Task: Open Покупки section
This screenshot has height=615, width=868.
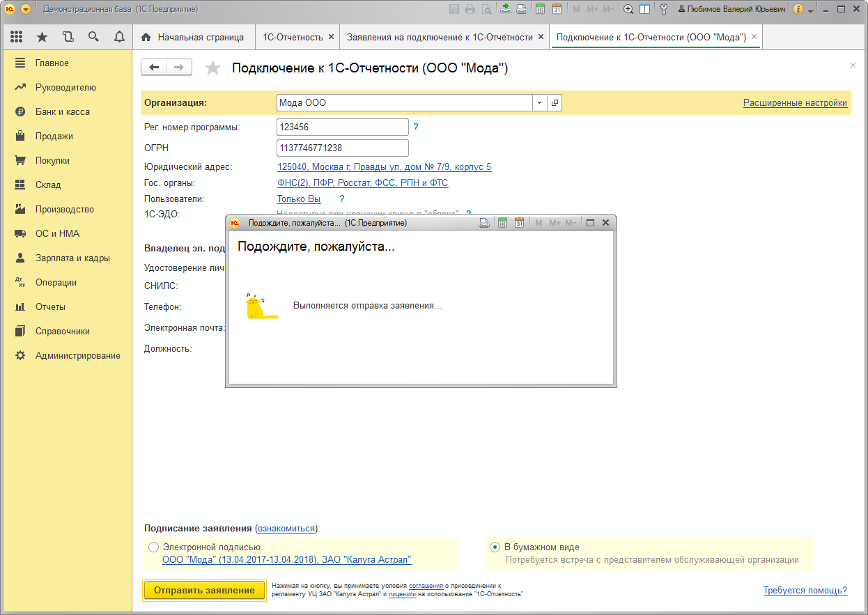Action: 66,160
